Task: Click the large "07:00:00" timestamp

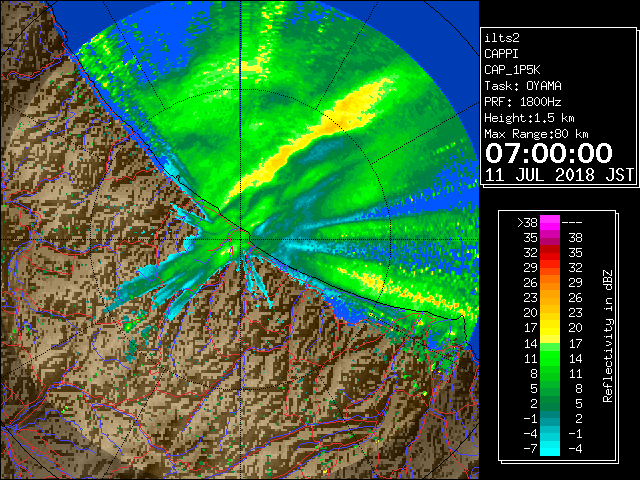Action: tap(549, 153)
